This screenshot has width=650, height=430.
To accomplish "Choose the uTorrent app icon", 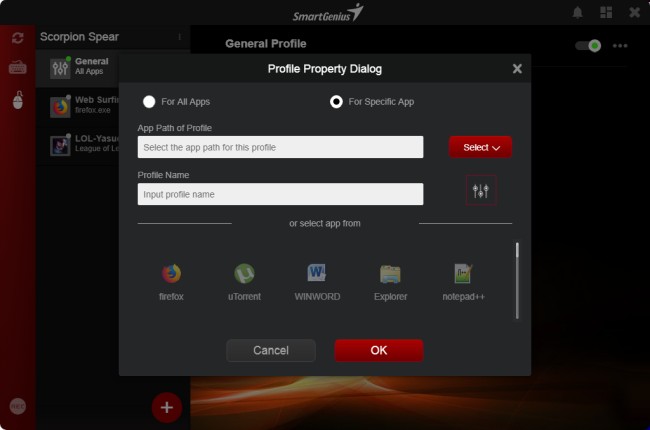I will (243, 273).
